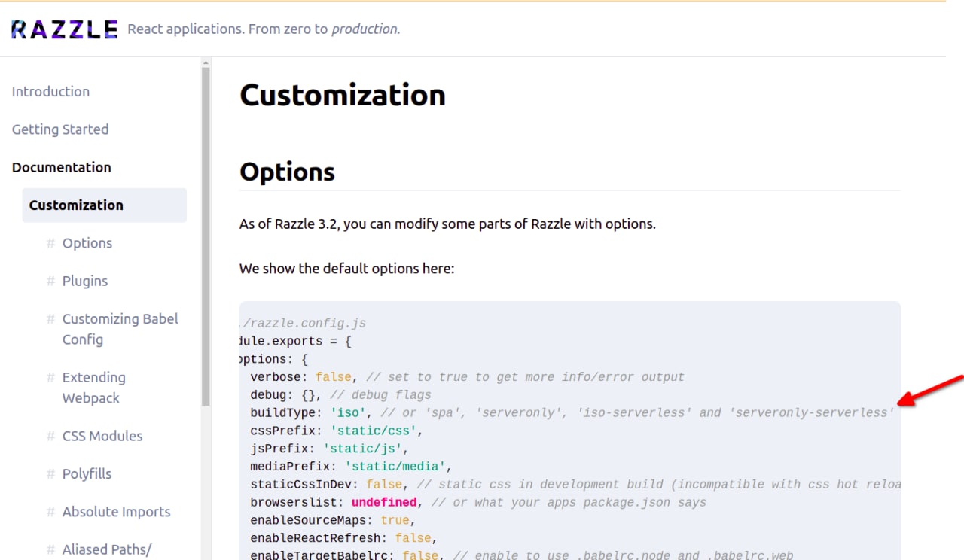Click hash icon beside Extending Webpack
Screen dimensions: 964x560
[x=51, y=377]
